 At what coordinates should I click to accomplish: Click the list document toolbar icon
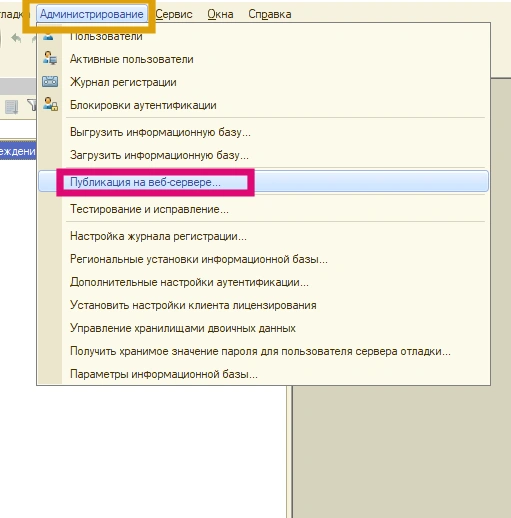12,107
